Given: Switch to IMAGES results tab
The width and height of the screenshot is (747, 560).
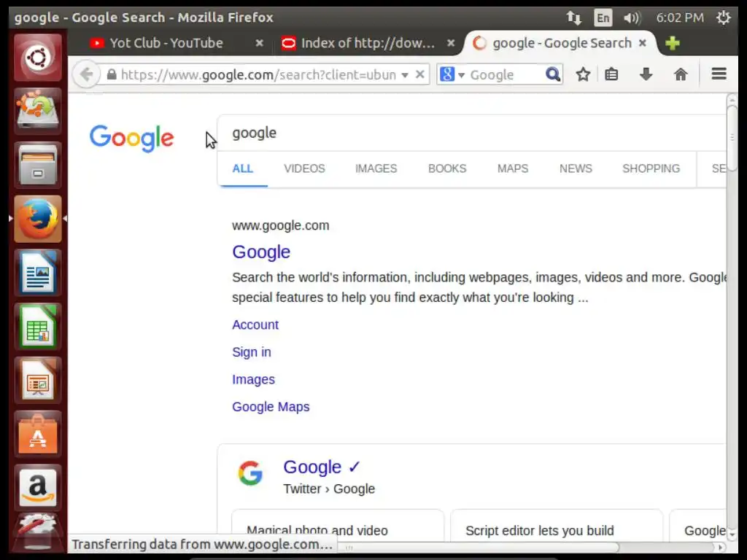Looking at the screenshot, I should [x=376, y=168].
